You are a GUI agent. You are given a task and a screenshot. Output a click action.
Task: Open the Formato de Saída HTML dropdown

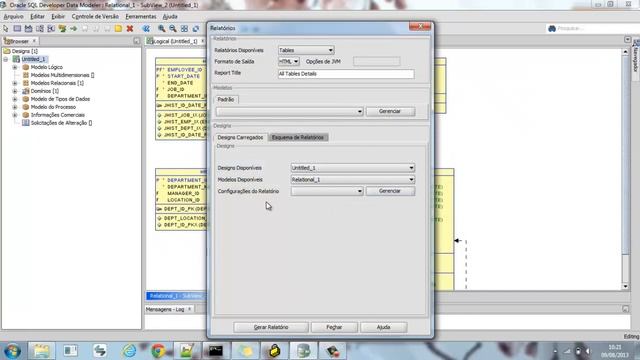click(x=289, y=62)
